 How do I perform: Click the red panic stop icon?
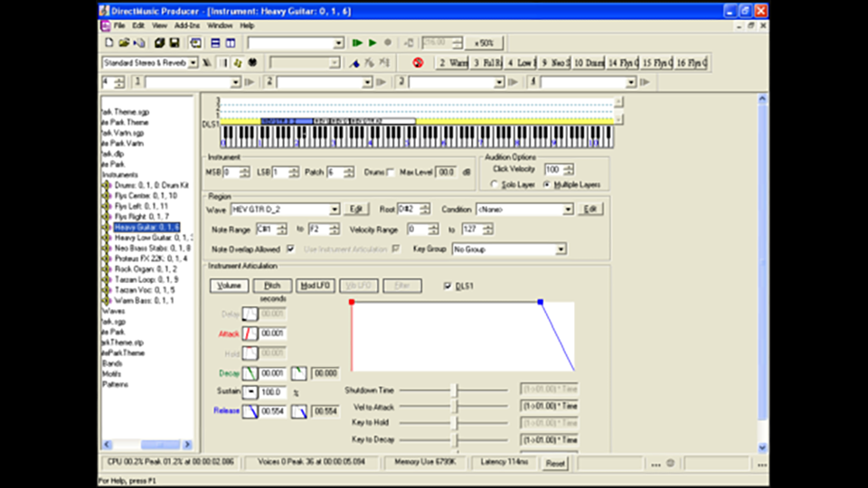pos(418,62)
